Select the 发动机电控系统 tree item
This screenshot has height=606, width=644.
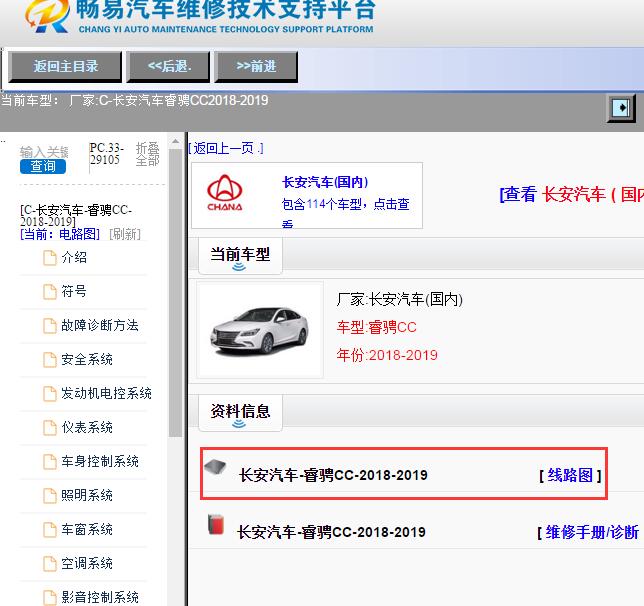click(x=106, y=394)
